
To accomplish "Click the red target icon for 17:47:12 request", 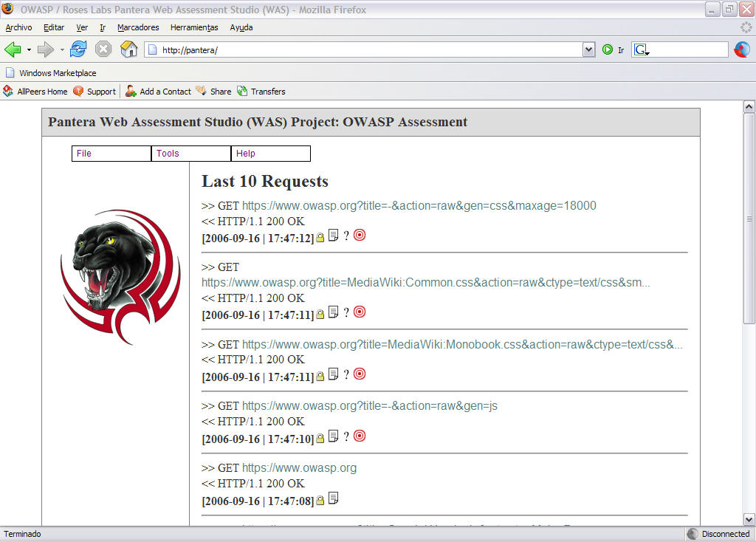I will [x=360, y=235].
